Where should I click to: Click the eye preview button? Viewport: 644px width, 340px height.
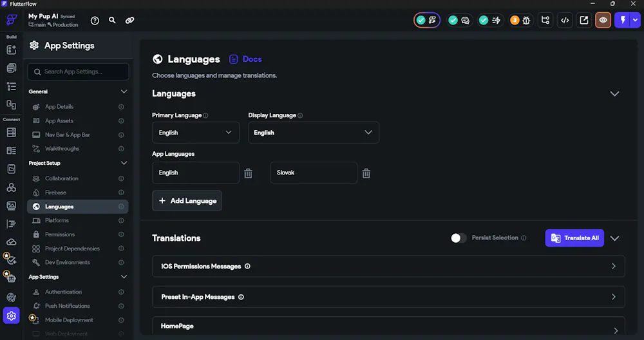603,20
